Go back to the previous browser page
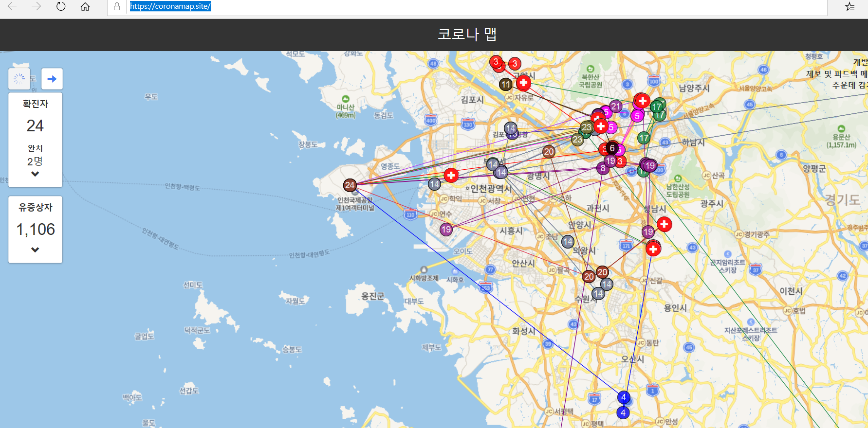 click(12, 6)
